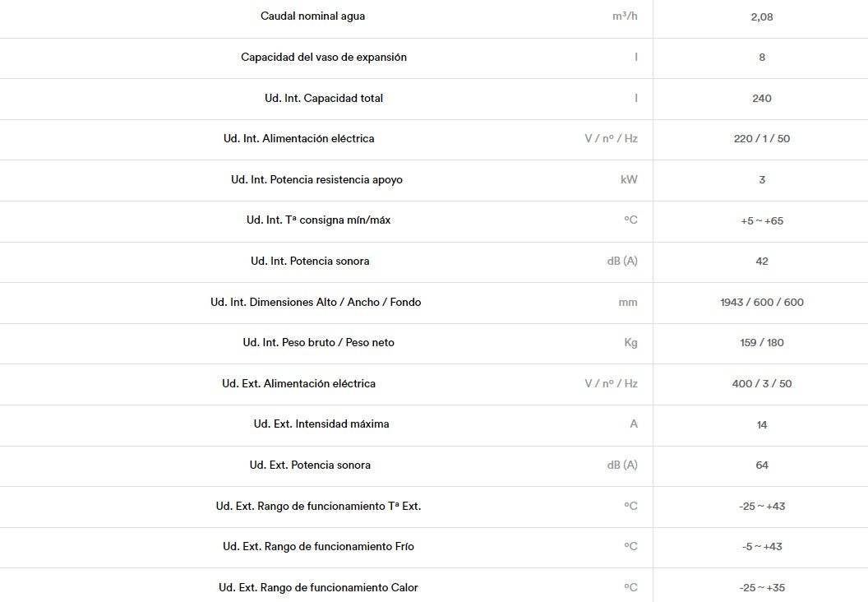This screenshot has width=868, height=602.
Task: Click the kW unit cell
Action: click(629, 179)
